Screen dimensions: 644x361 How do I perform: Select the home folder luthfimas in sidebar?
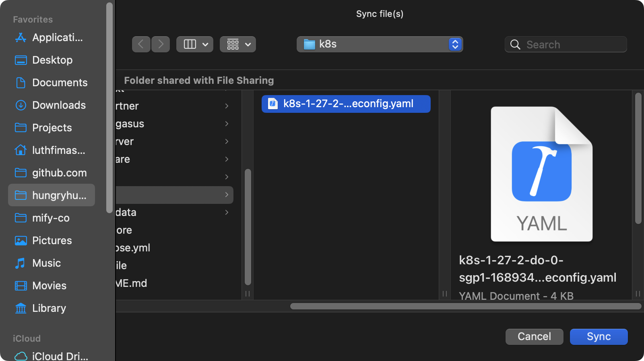point(51,150)
